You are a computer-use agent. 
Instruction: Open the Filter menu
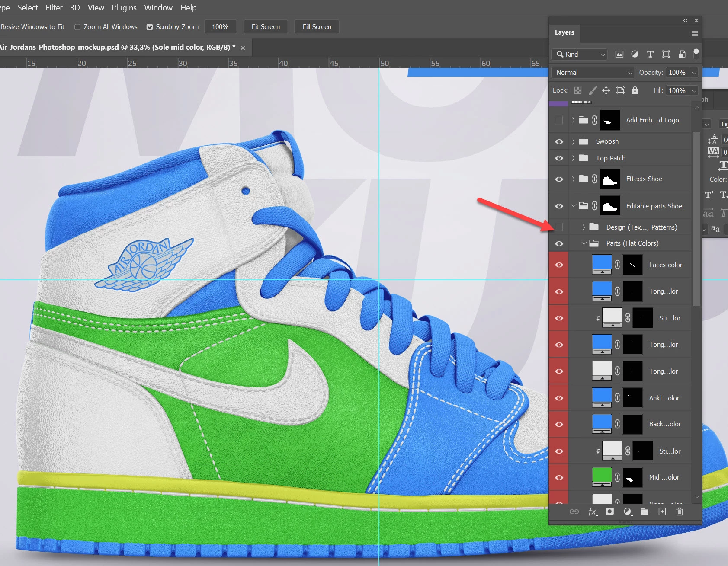point(54,8)
